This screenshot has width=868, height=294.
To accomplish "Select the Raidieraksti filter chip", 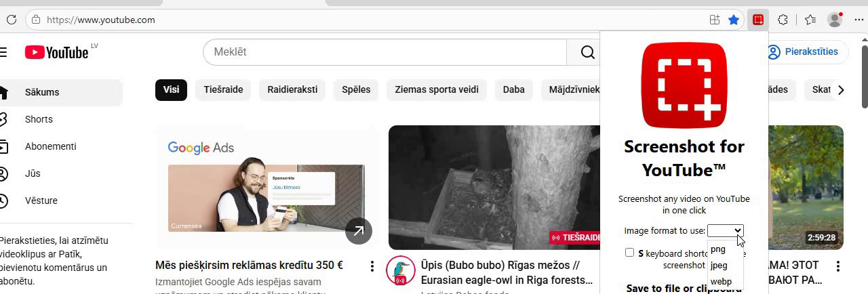I will (x=292, y=89).
